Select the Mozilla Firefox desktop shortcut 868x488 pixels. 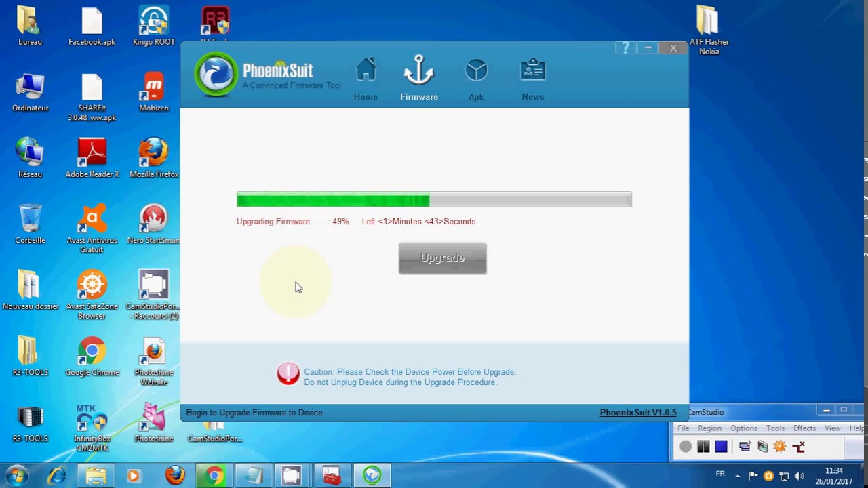click(154, 159)
